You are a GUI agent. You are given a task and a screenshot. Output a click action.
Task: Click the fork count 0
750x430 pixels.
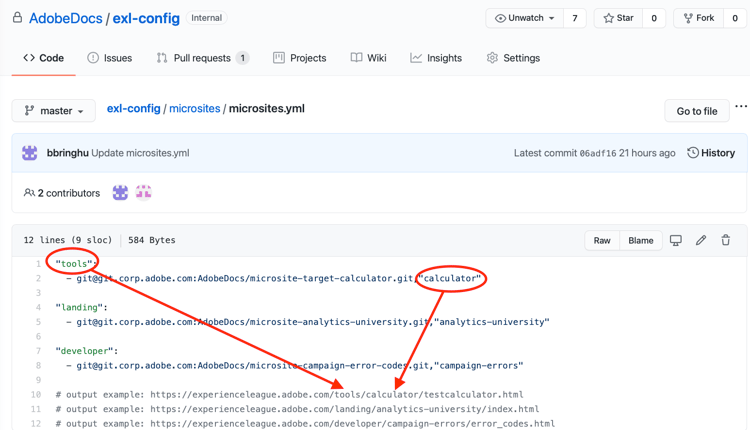[735, 18]
